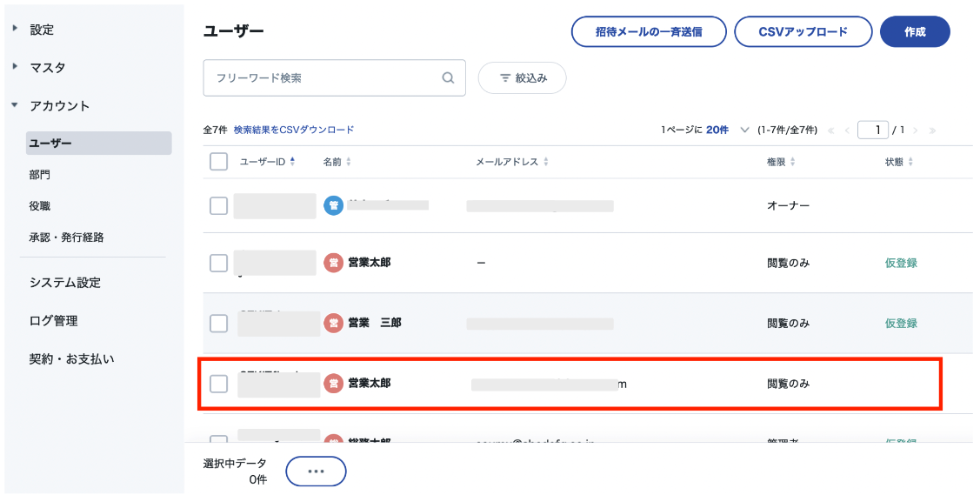Expand the 設定 sidebar section
Viewport: 980px width, 495px height.
[x=15, y=28]
